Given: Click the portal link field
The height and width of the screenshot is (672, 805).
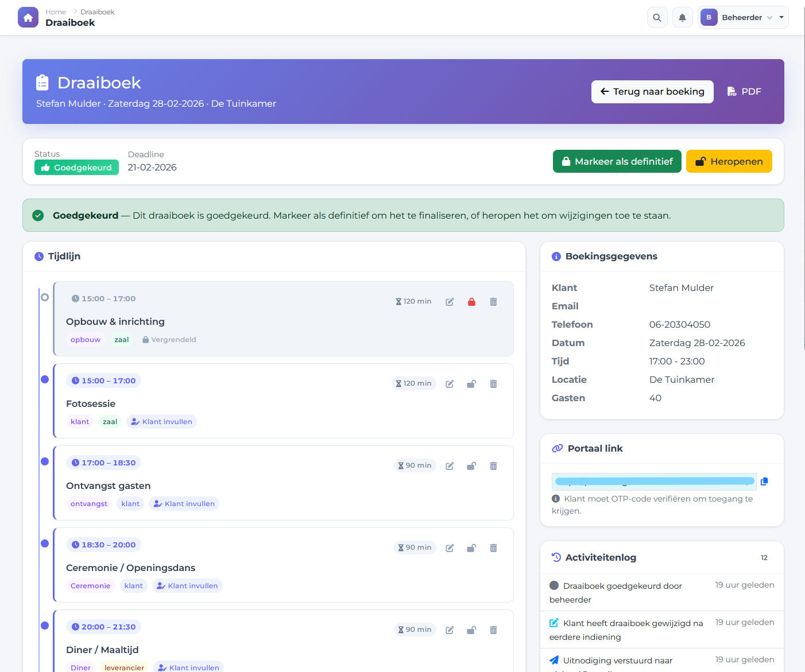Looking at the screenshot, I should click(x=653, y=481).
